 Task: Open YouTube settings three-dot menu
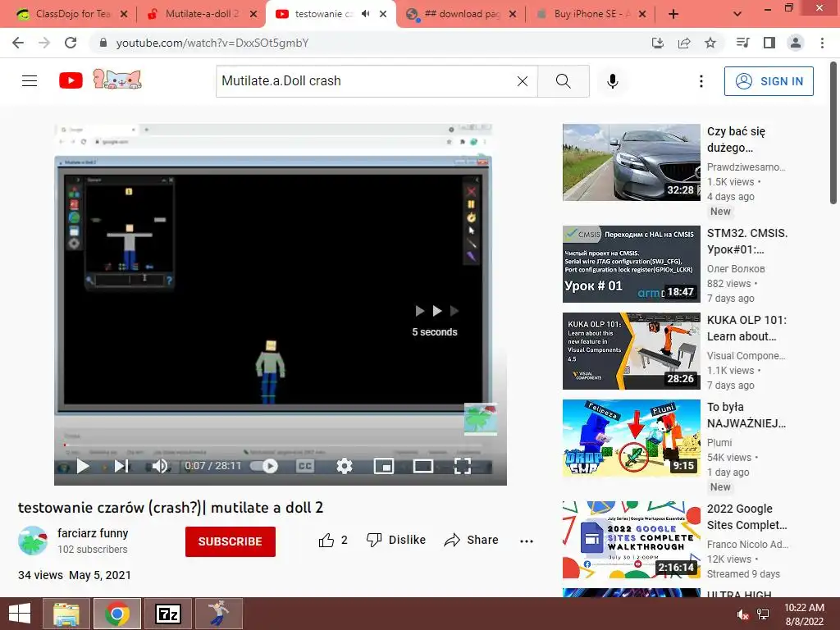[701, 81]
